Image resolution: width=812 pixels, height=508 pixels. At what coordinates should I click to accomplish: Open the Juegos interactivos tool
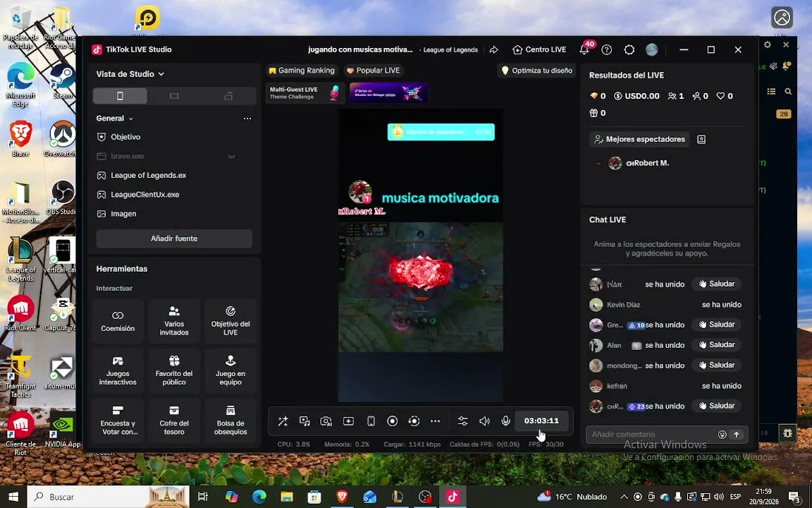coord(118,370)
